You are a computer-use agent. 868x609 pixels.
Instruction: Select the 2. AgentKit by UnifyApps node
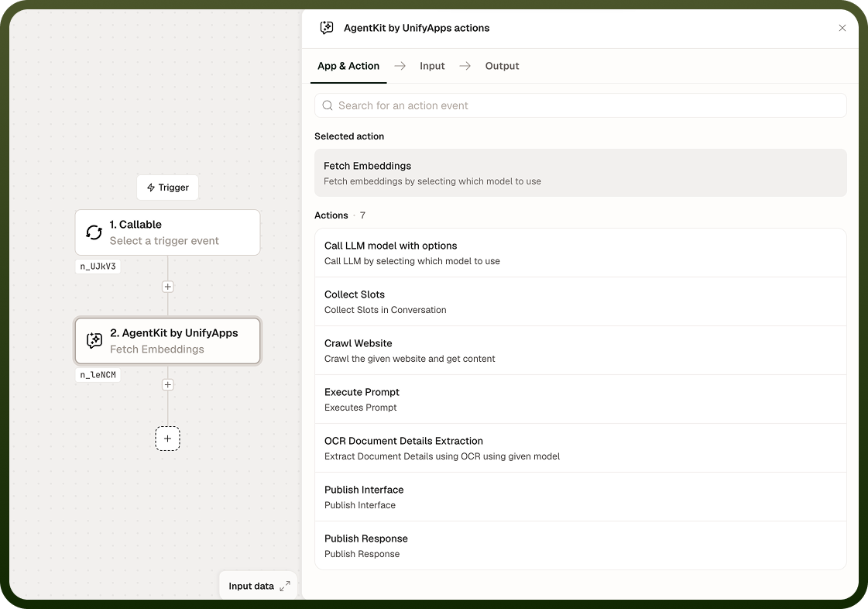[x=167, y=341]
